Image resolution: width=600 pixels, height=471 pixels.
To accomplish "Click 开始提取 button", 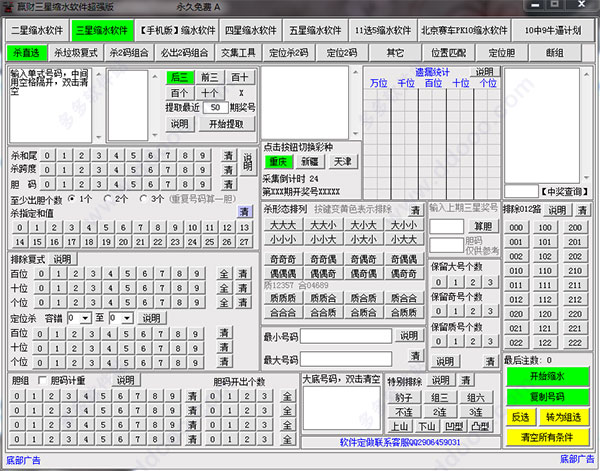I will pos(227,124).
